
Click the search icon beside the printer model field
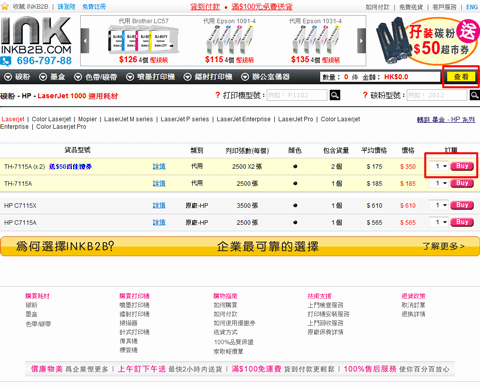(x=335, y=95)
